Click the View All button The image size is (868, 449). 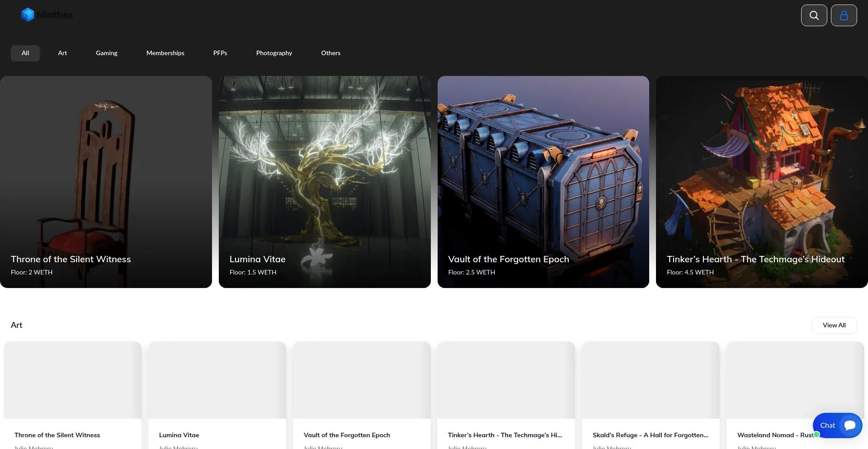pyautogui.click(x=834, y=325)
